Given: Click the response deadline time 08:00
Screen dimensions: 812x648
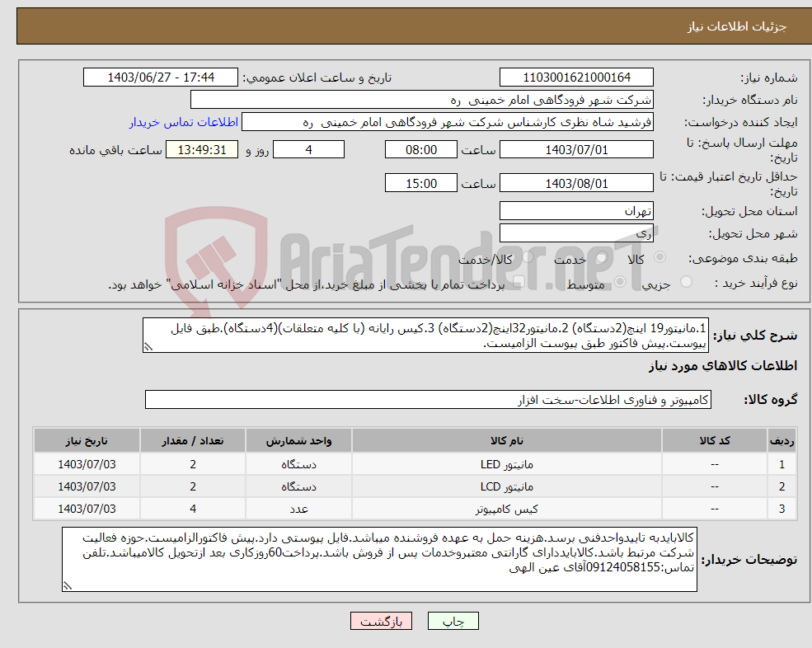Looking at the screenshot, I should pyautogui.click(x=421, y=150).
